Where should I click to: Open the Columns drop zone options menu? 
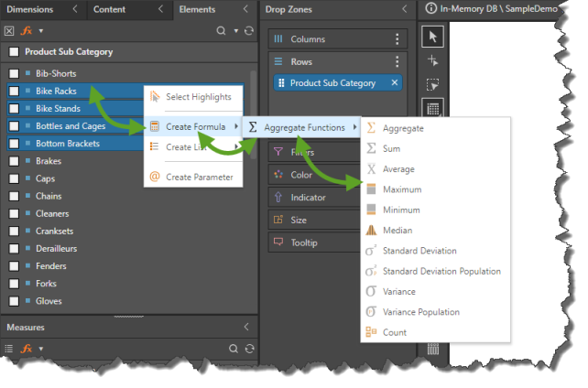point(397,39)
